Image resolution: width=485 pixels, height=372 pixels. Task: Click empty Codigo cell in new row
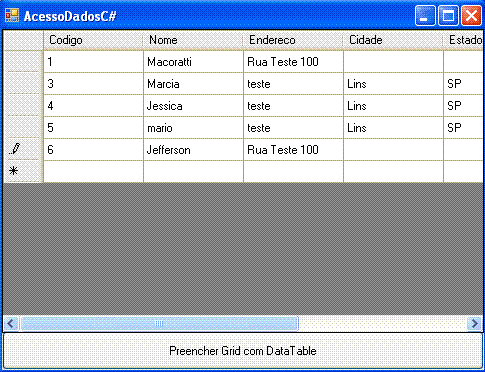[93, 171]
